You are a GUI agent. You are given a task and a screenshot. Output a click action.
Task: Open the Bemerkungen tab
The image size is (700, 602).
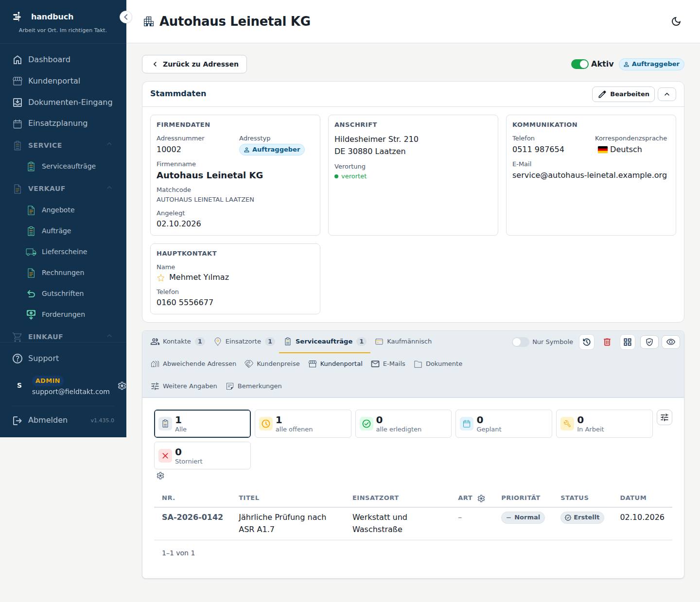(254, 386)
